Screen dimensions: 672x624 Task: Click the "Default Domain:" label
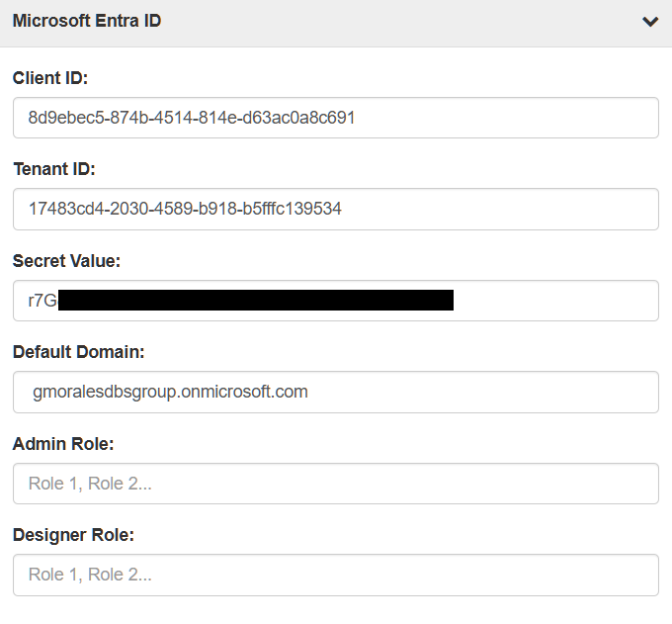point(78,351)
